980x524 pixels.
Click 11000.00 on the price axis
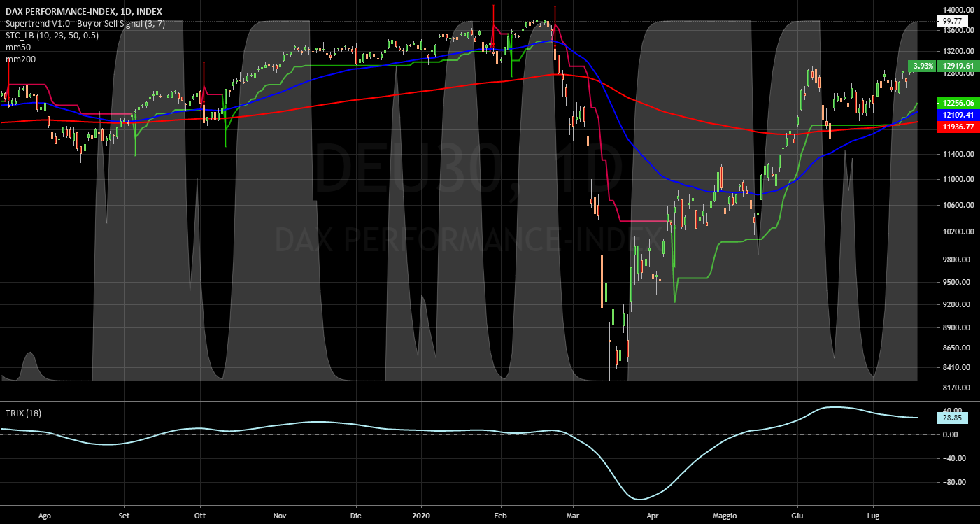point(958,179)
